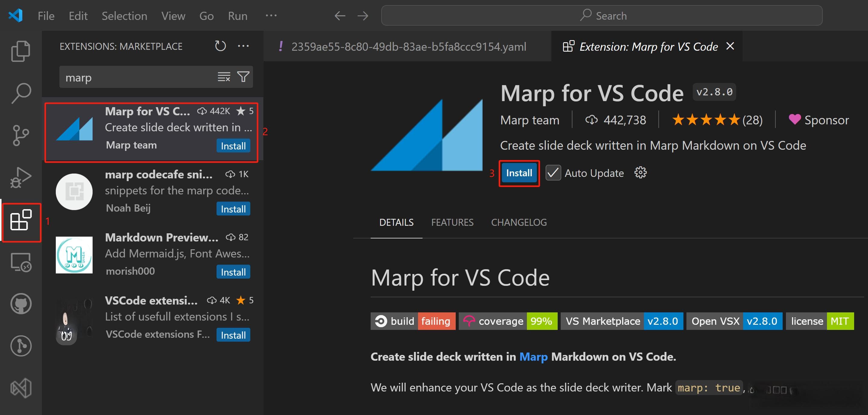Click the VS Code logo in title bar
868x415 pixels.
pyautogui.click(x=15, y=15)
